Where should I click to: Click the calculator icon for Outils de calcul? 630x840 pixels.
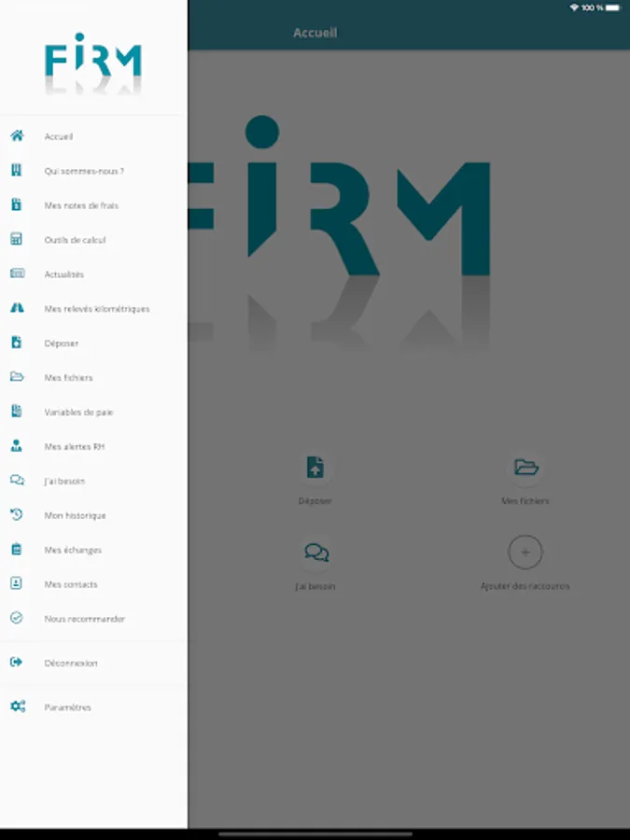(x=17, y=240)
